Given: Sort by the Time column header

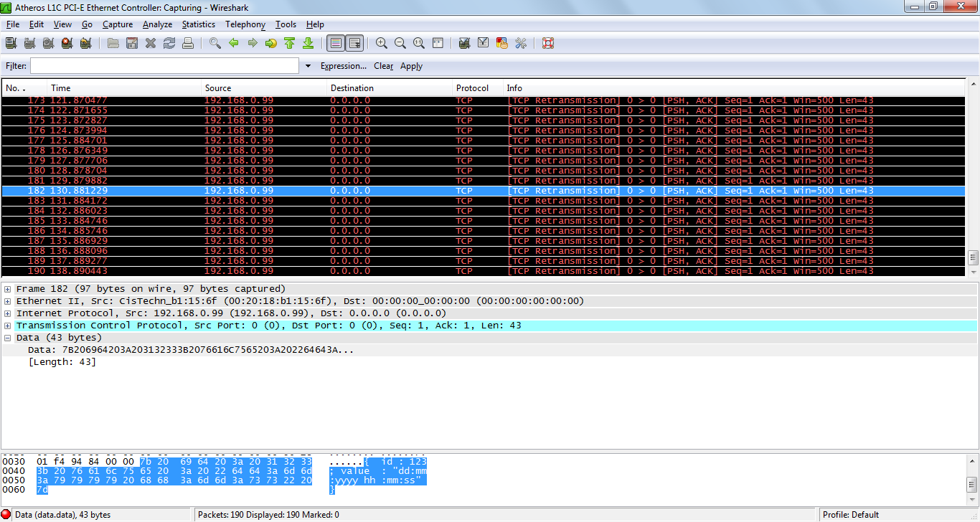Looking at the screenshot, I should (x=124, y=88).
